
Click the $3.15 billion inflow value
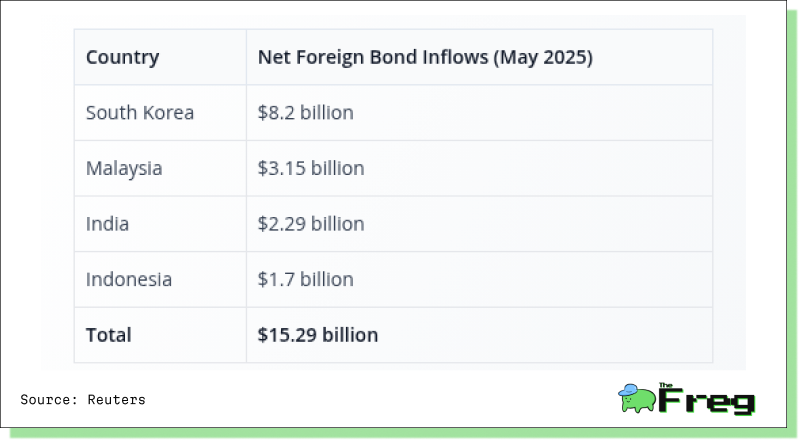pos(311,168)
